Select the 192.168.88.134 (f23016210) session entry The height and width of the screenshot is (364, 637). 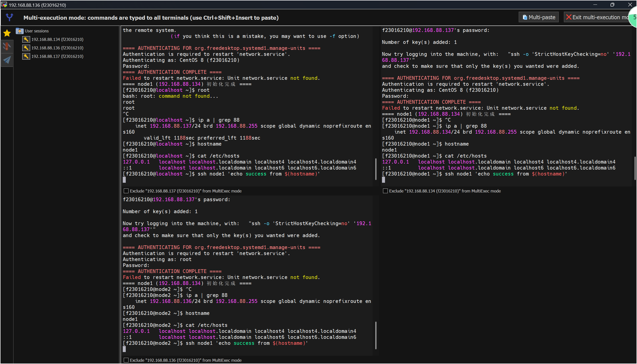57,39
